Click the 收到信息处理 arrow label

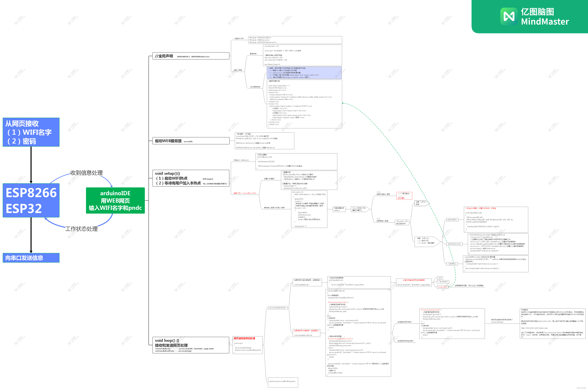86,173
